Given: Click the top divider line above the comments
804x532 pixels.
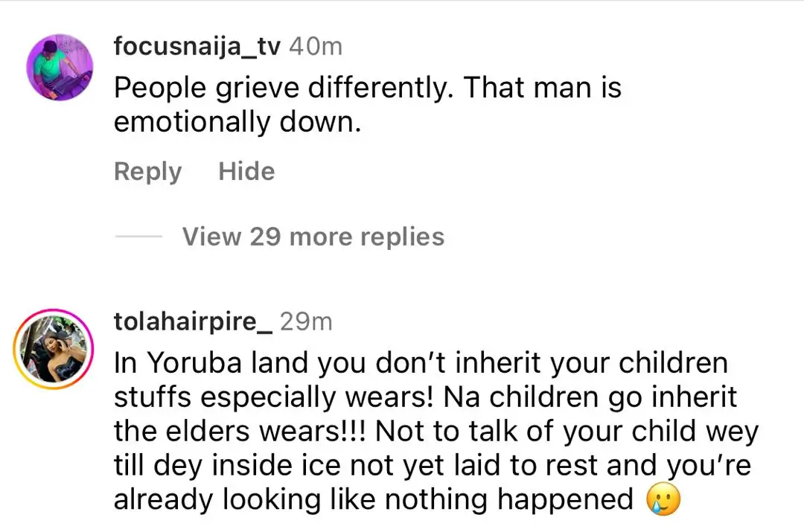Looking at the screenshot, I should coord(402,1).
